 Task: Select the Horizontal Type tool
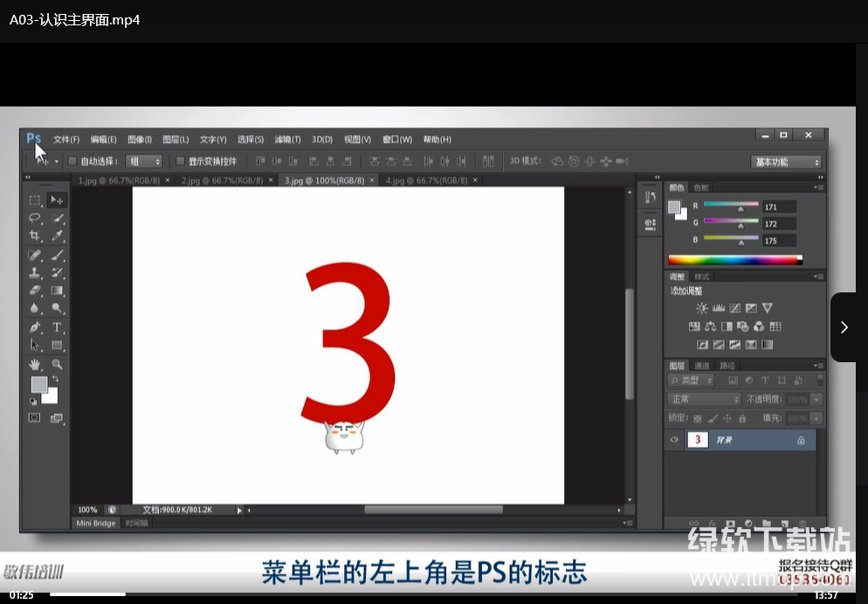point(57,327)
